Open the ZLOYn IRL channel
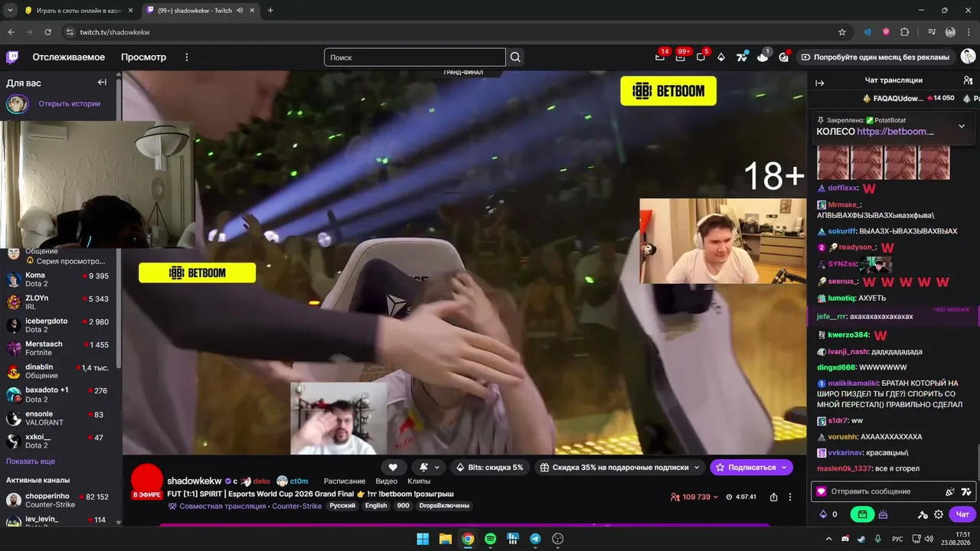Image resolution: width=980 pixels, height=551 pixels. (59, 302)
